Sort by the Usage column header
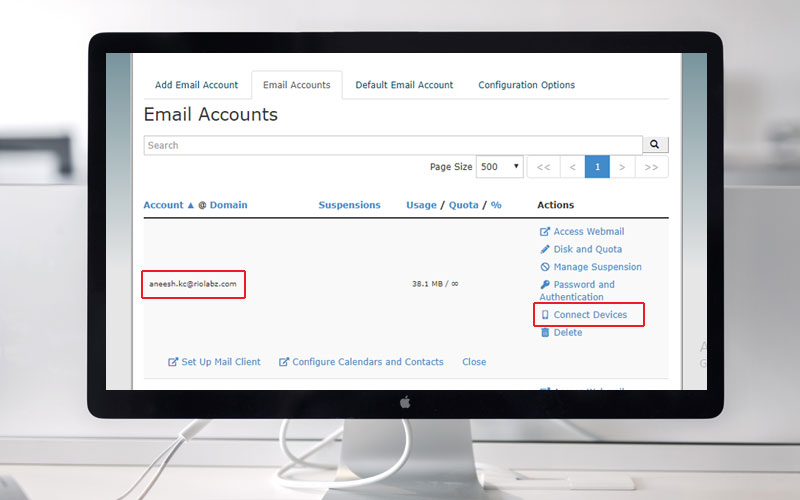 click(x=421, y=205)
